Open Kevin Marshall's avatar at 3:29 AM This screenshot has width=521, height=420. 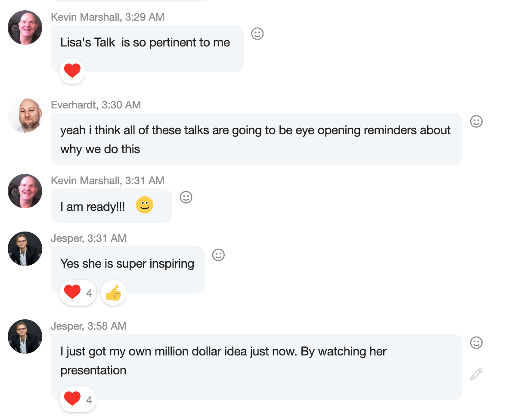pyautogui.click(x=25, y=28)
